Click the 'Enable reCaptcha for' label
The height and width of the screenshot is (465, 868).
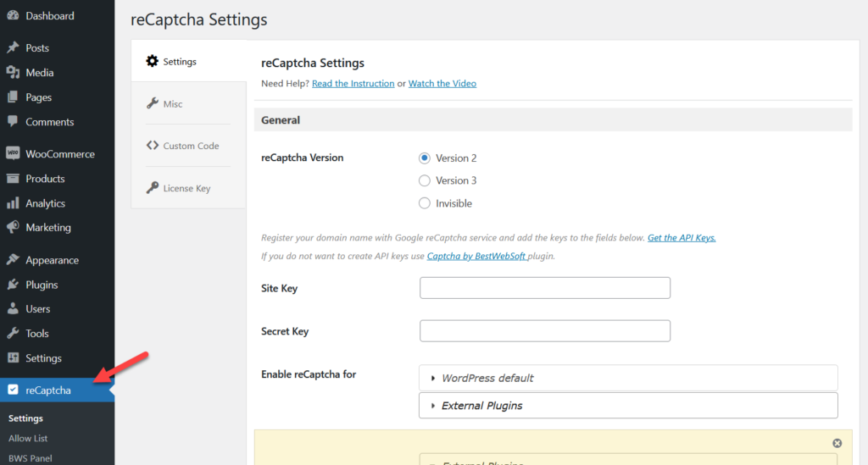click(309, 374)
